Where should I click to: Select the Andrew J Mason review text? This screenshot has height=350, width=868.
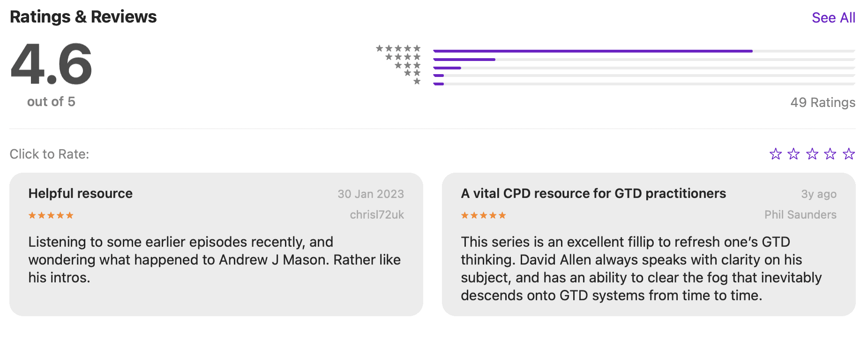click(x=214, y=259)
